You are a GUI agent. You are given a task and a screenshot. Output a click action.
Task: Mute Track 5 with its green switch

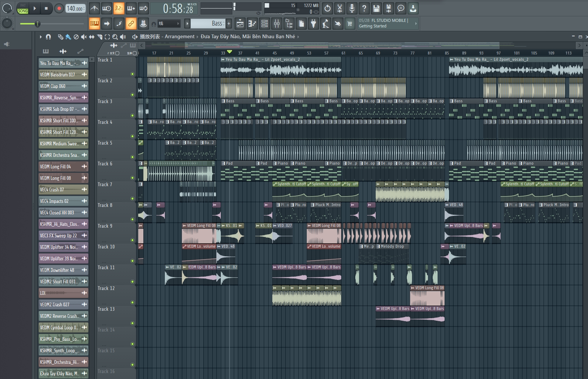pyautogui.click(x=132, y=157)
